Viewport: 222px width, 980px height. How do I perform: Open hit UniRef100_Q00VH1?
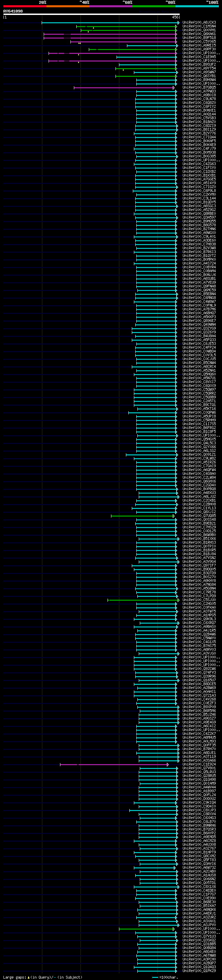(x=199, y=30)
